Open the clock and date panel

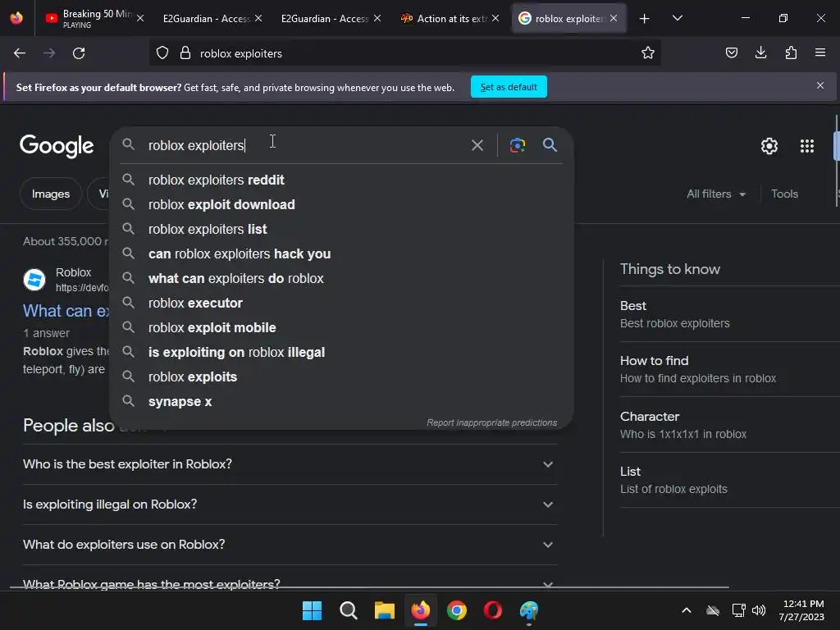801,610
